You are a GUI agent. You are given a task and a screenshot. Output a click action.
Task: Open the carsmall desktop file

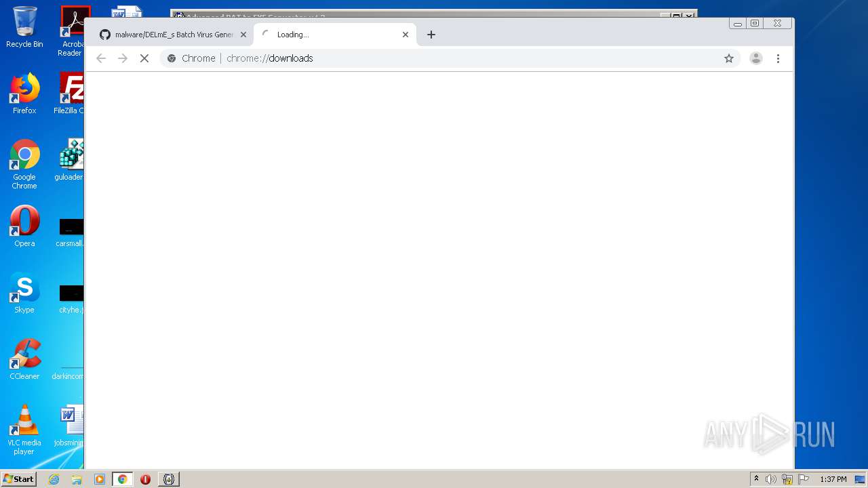70,232
